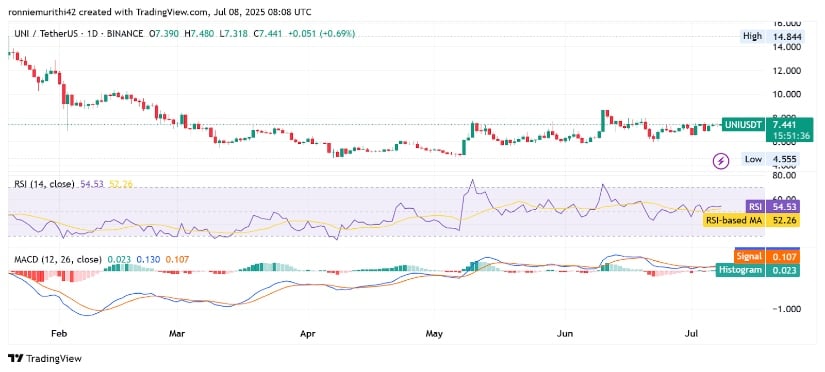Click the purple lightning bolt icon
825x372 pixels.
[720, 161]
